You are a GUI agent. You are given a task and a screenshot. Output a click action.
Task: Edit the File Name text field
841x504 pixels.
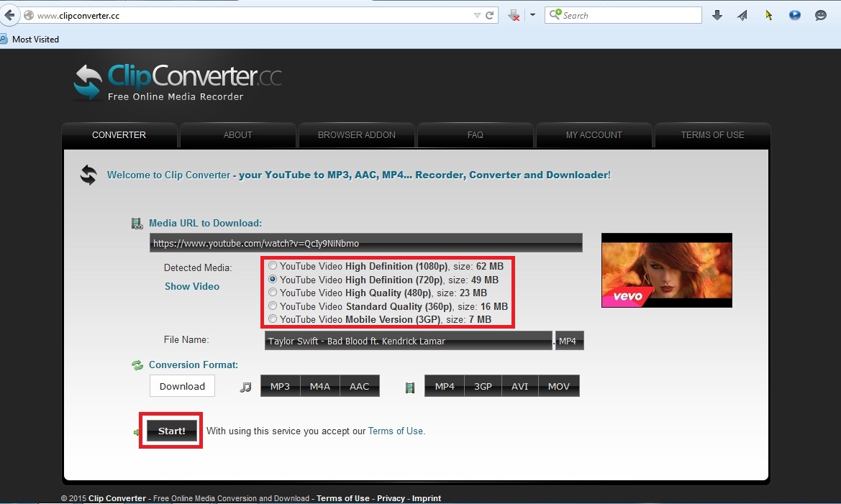[x=408, y=341]
